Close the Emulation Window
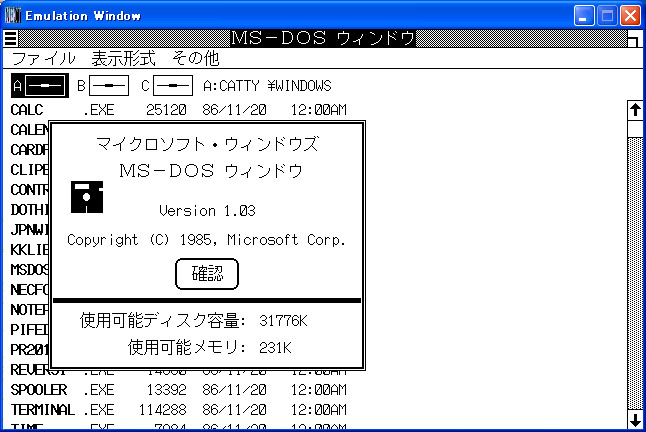 (631, 16)
